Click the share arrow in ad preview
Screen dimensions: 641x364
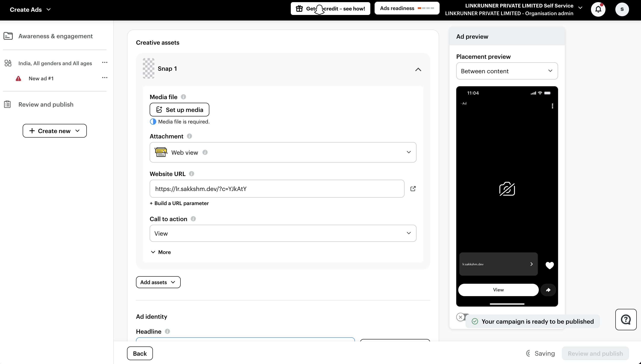(x=548, y=290)
